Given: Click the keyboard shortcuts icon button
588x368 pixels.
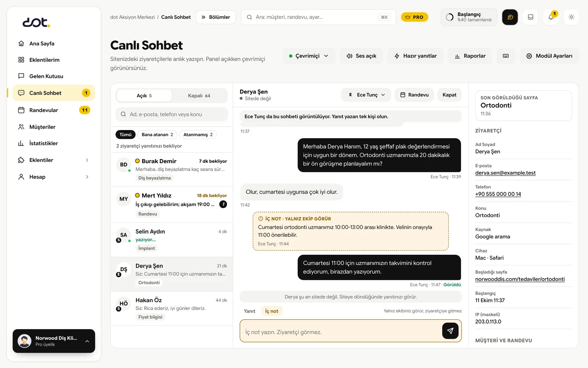Looking at the screenshot, I should (506, 56).
